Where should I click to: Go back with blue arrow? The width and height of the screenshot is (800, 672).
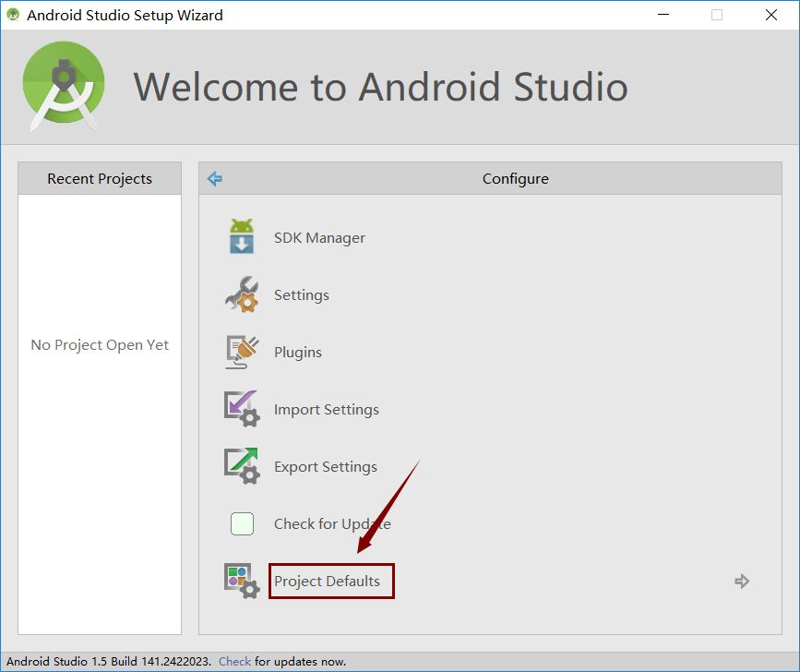click(215, 178)
